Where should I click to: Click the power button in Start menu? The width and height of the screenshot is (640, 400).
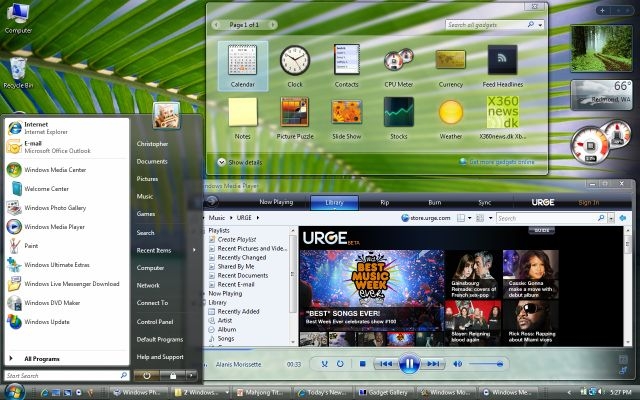click(147, 375)
